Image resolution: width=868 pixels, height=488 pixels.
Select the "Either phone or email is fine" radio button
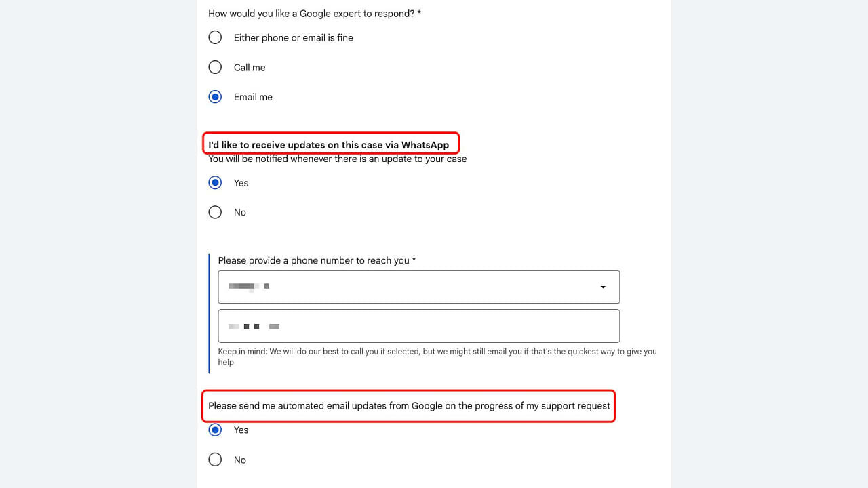(215, 37)
